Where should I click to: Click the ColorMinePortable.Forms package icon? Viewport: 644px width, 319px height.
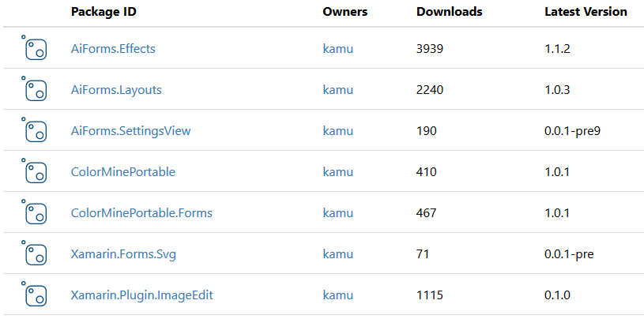pyautogui.click(x=34, y=212)
